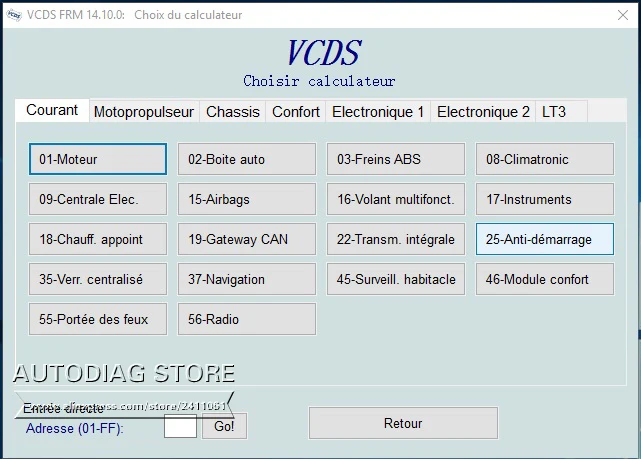
Task: Click the Retour button
Action: point(403,423)
